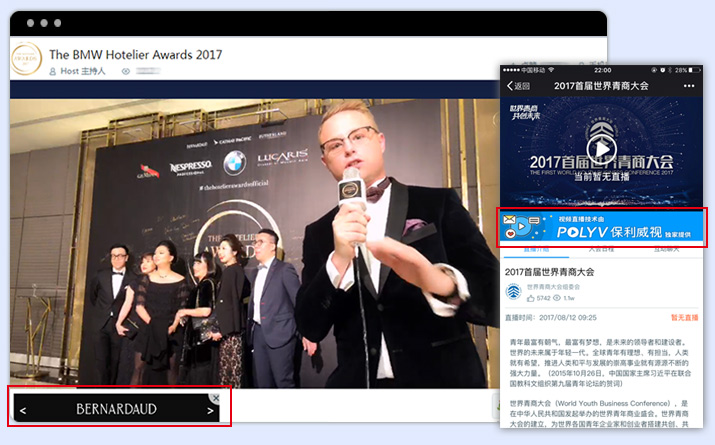This screenshot has width=715, height=445.
Task: Switch to the 大会日程 tab
Action: pos(602,248)
